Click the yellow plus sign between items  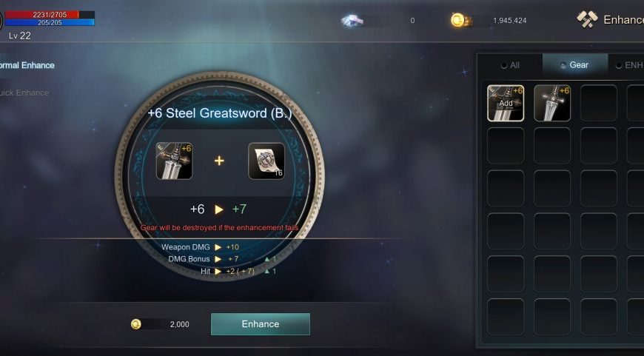click(x=219, y=161)
